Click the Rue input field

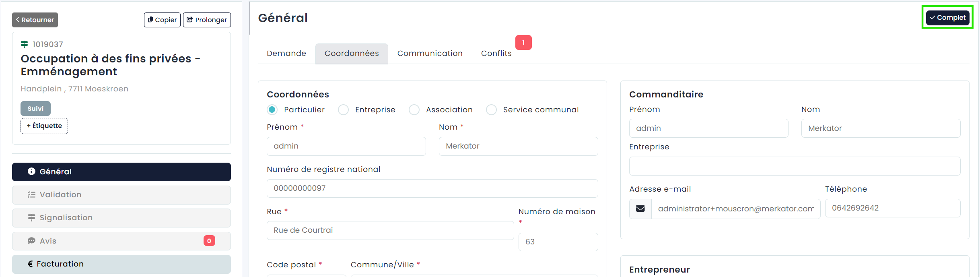[390, 230]
